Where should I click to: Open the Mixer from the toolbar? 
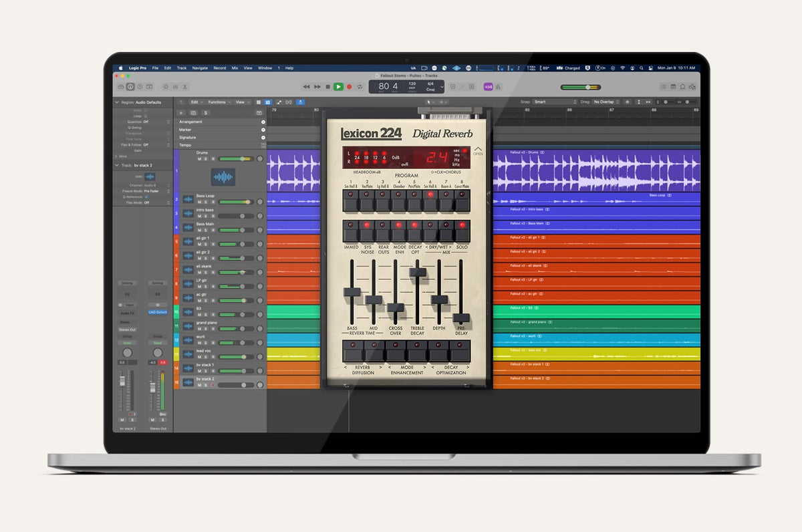[175, 87]
